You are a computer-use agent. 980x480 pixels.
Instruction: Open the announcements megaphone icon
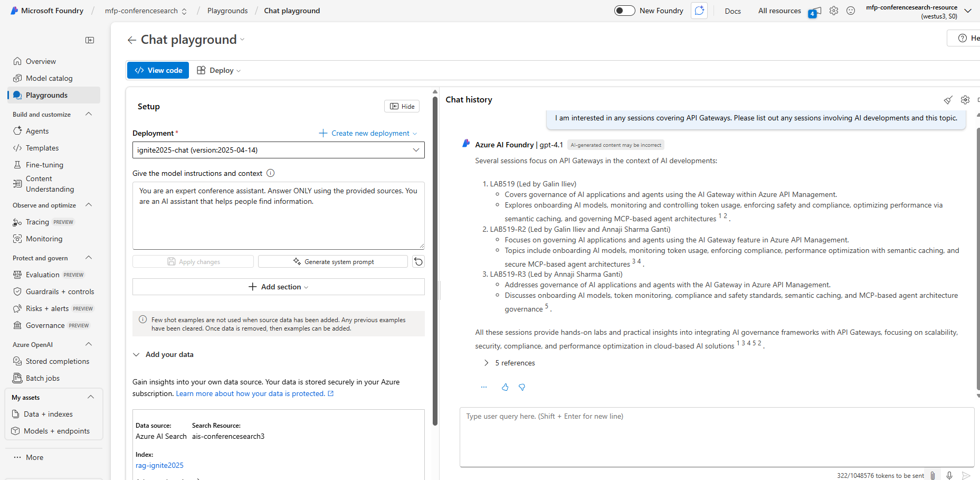coord(815,11)
